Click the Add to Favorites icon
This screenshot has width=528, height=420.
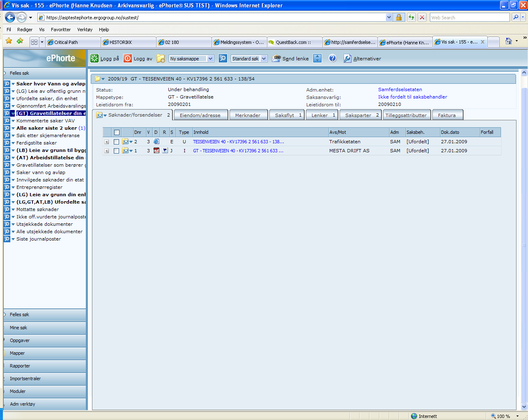[x=20, y=41]
